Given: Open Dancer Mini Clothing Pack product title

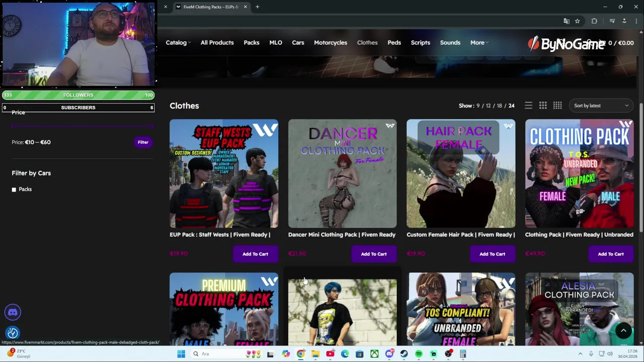Looking at the screenshot, I should [x=342, y=235].
